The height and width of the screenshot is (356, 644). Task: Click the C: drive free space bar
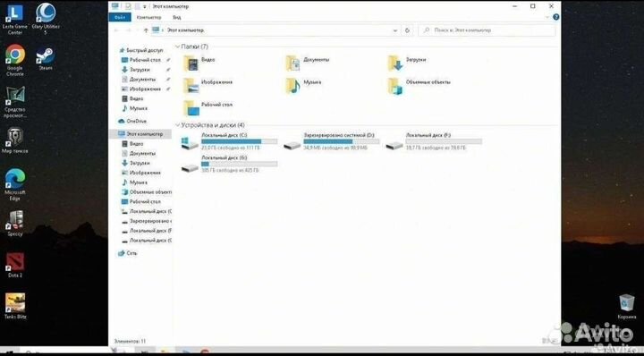point(239,141)
